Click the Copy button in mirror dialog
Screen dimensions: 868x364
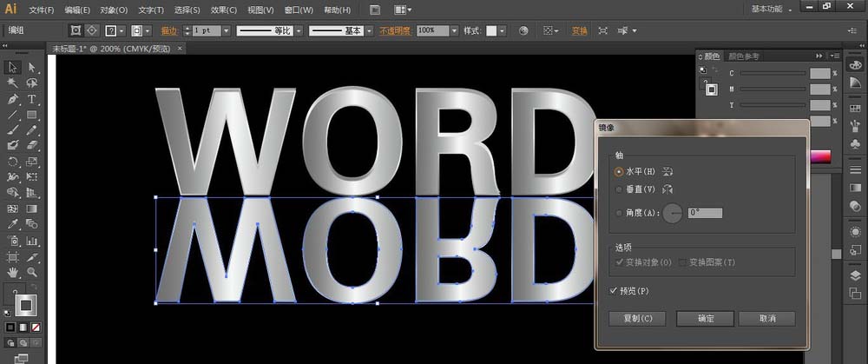tap(638, 319)
